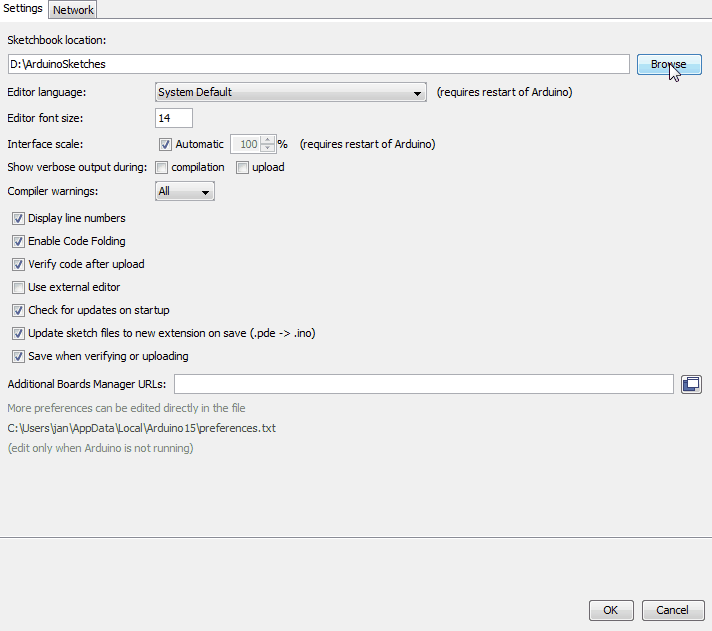The height and width of the screenshot is (631, 712).
Task: Enable verbose output during compilation
Action: point(162,167)
